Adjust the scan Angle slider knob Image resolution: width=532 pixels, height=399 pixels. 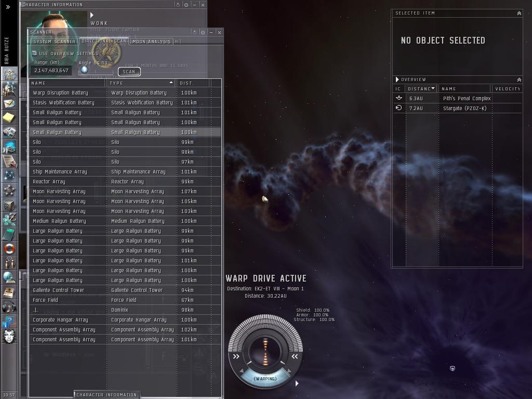(x=84, y=70)
